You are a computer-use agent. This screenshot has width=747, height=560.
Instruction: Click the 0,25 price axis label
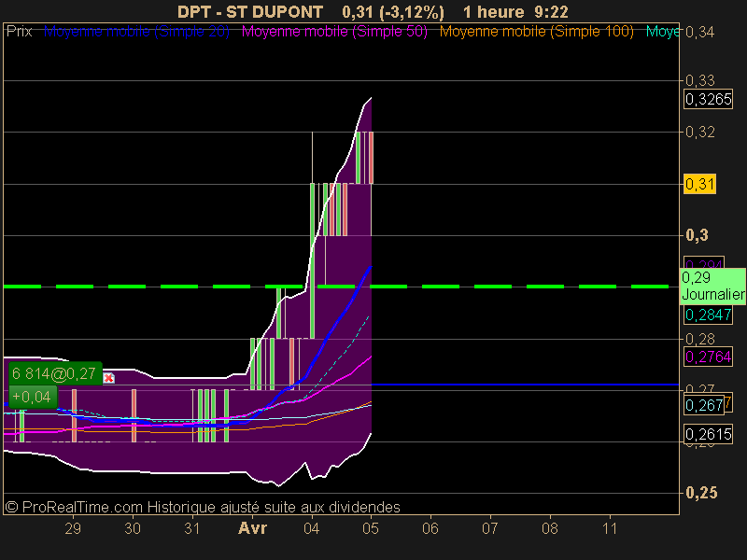[701, 493]
